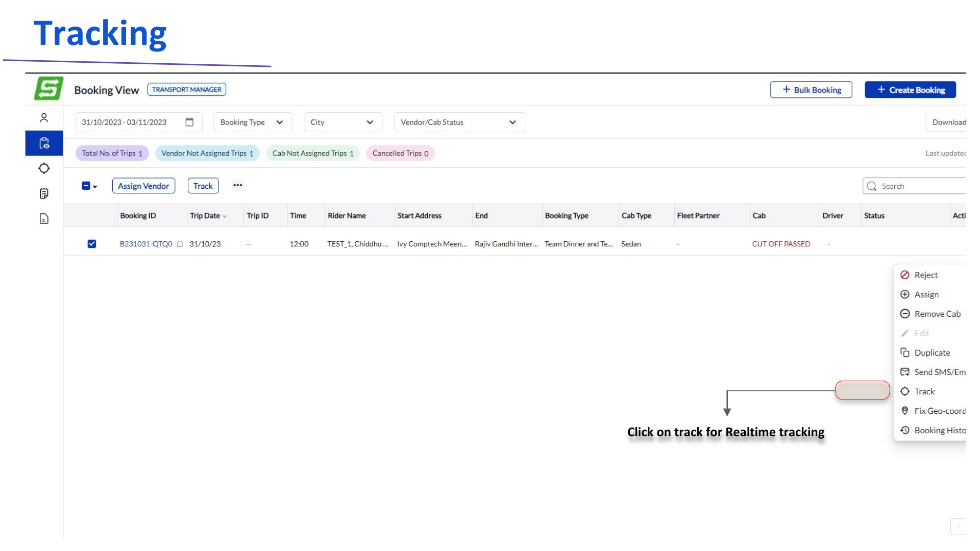Click the notes list sidebar icon
The image size is (980, 551).
[44, 193]
